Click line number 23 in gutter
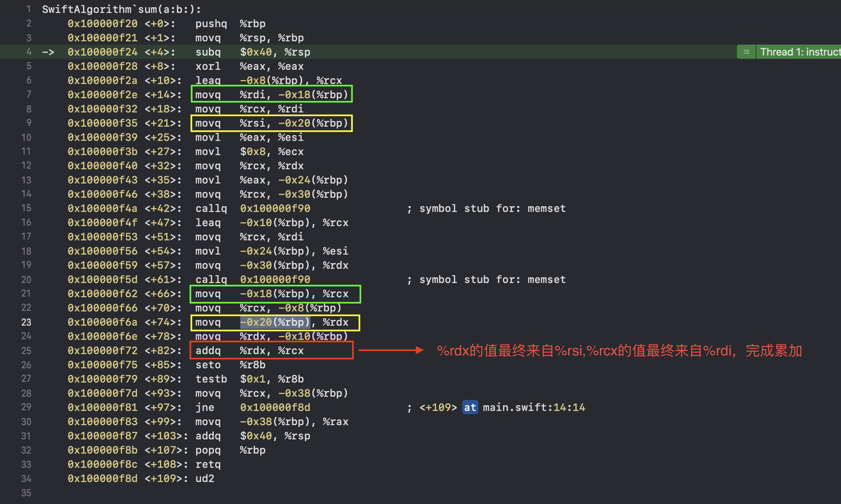The height and width of the screenshot is (504, 841). (26, 322)
